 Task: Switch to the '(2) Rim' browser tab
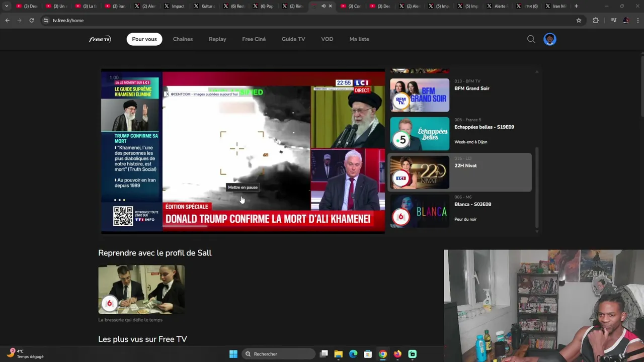(x=292, y=6)
